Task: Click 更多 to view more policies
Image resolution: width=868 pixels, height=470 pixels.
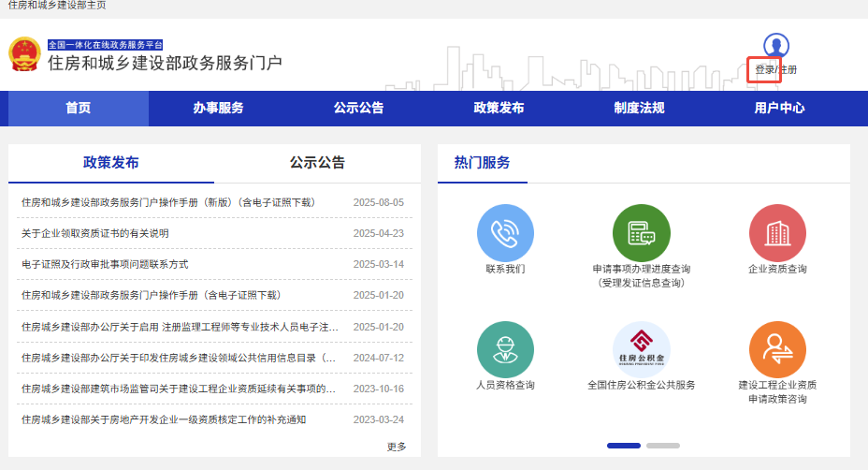Action: (x=397, y=447)
